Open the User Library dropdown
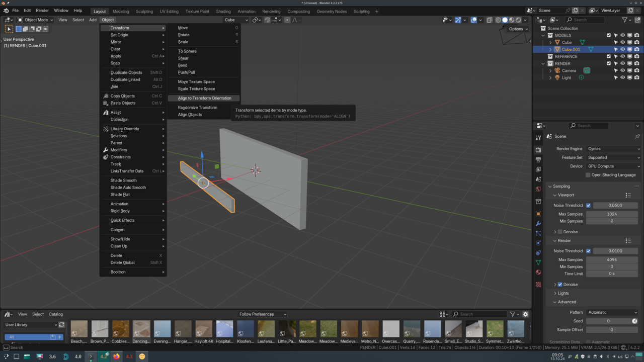 [x=31, y=325]
